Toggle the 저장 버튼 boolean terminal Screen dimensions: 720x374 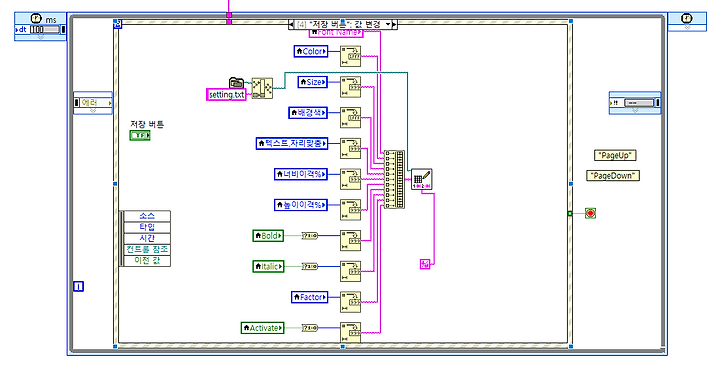coord(140,136)
